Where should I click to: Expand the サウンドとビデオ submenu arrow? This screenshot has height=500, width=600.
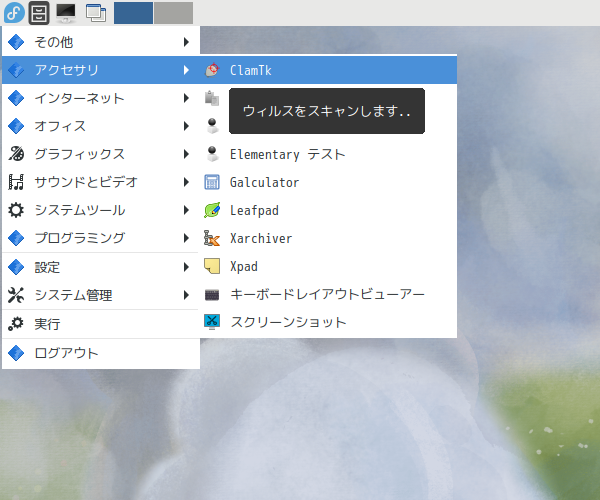186,182
